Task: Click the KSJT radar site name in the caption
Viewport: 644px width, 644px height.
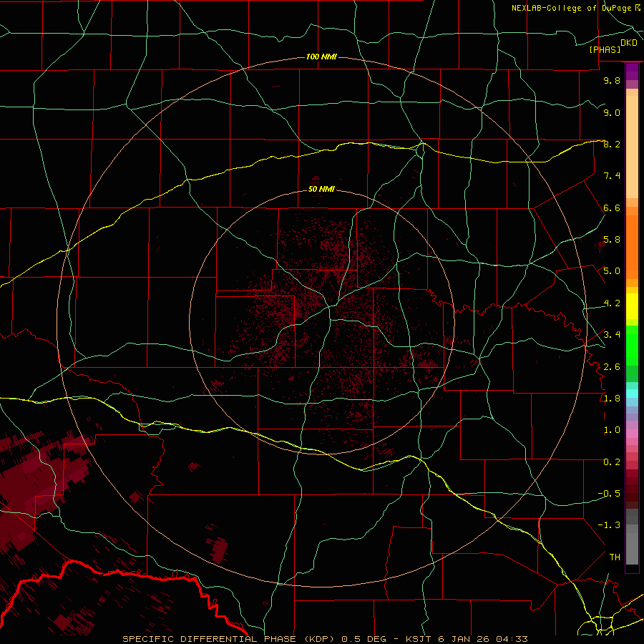Action: (419, 639)
